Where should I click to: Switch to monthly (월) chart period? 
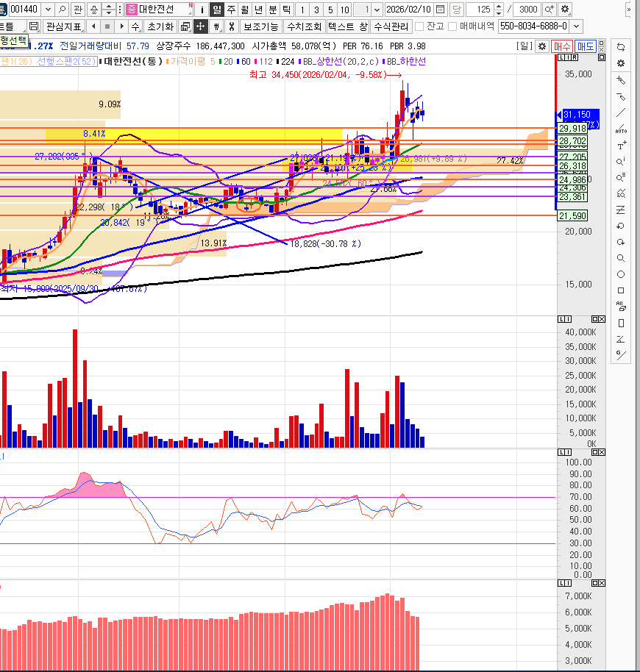pyautogui.click(x=244, y=10)
